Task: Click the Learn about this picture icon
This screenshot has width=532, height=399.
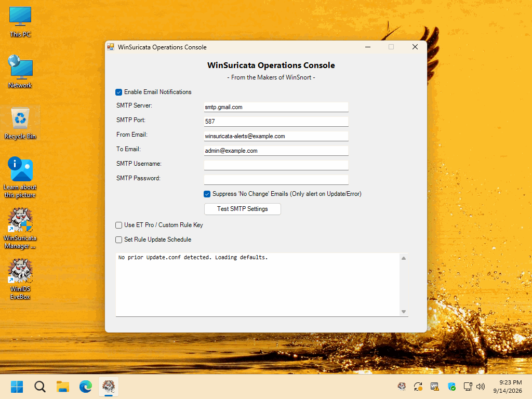Action: click(20, 177)
